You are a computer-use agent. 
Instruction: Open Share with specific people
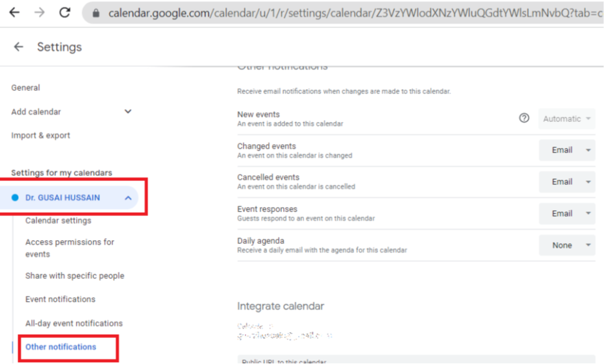75,276
